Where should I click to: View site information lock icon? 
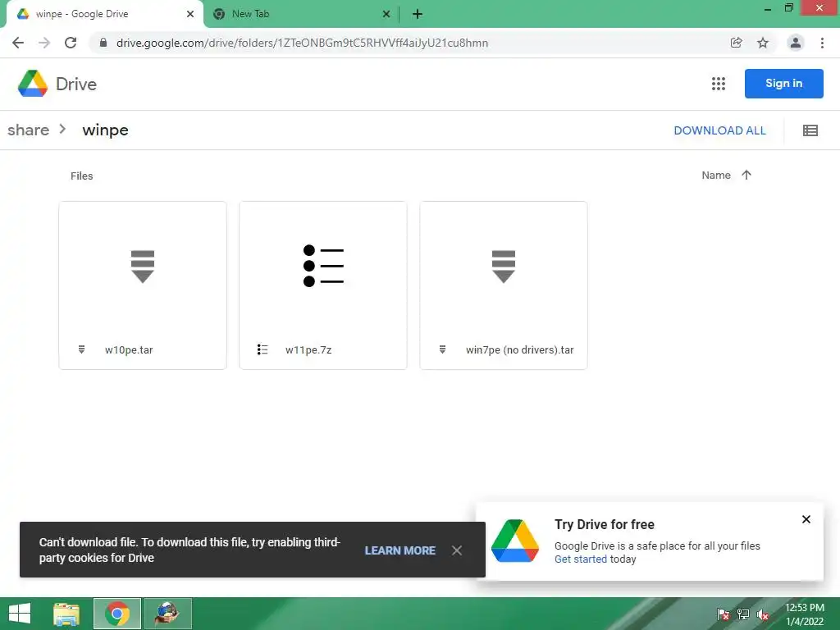coord(103,43)
